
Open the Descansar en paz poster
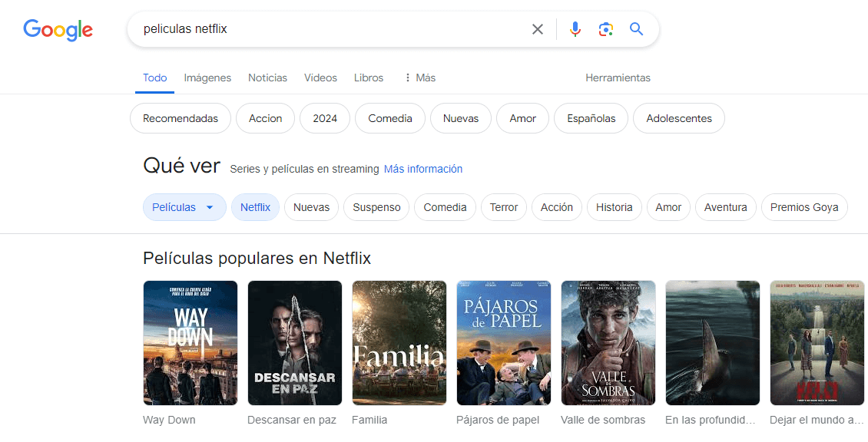tap(295, 343)
